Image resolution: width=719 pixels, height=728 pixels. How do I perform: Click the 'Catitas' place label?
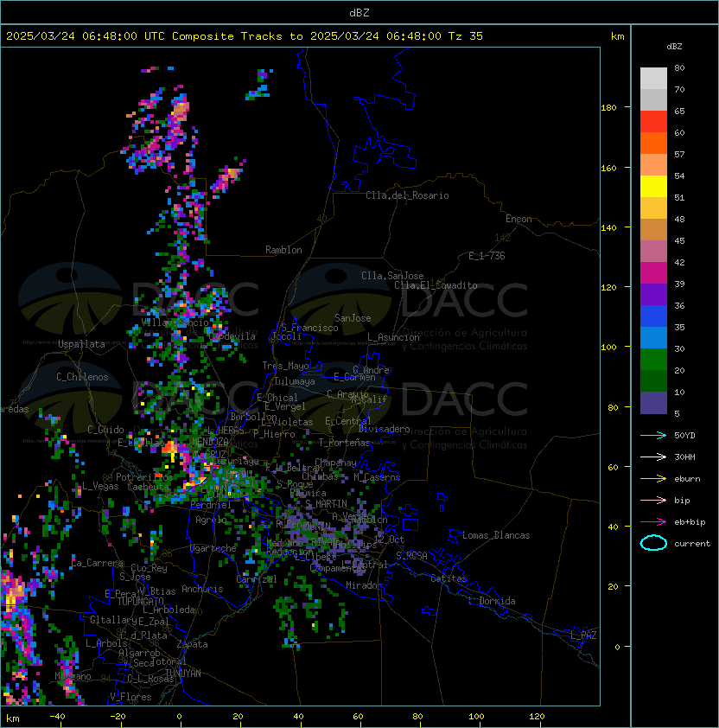click(x=449, y=578)
